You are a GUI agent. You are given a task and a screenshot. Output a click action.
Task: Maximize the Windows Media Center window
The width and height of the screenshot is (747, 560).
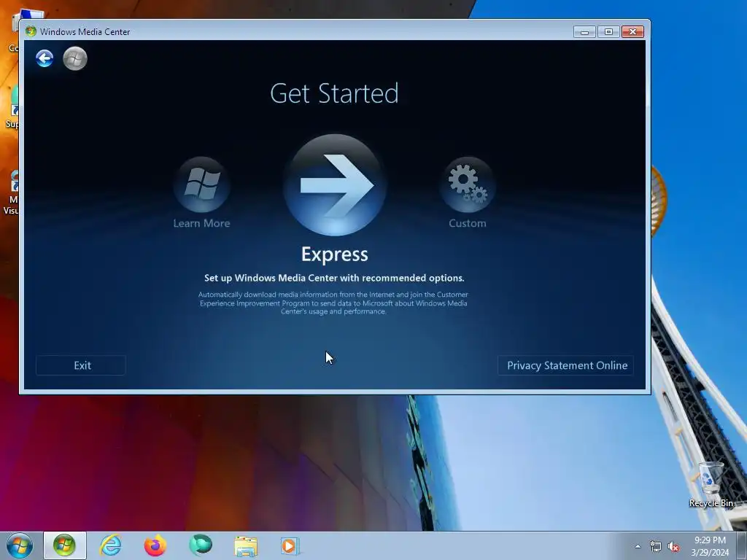[x=608, y=32]
